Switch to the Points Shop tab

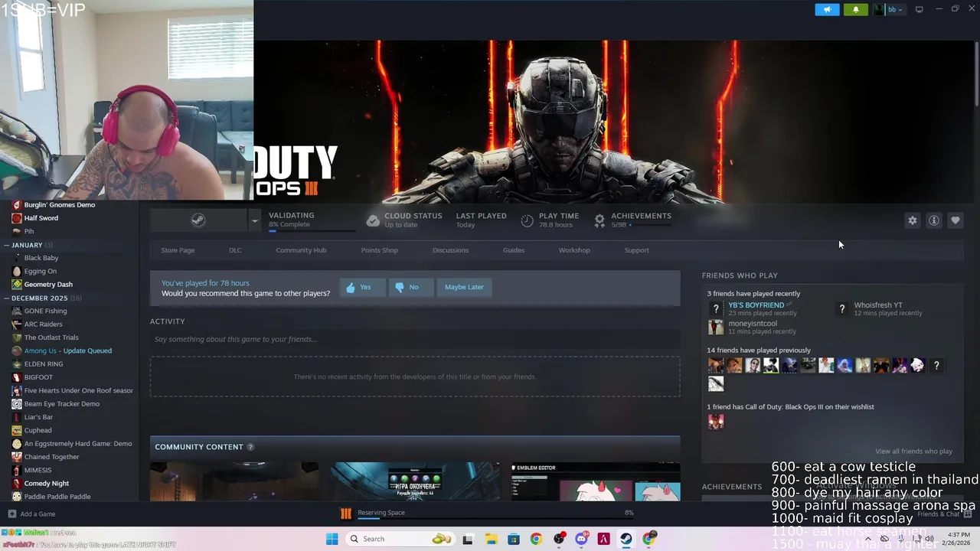[379, 250]
